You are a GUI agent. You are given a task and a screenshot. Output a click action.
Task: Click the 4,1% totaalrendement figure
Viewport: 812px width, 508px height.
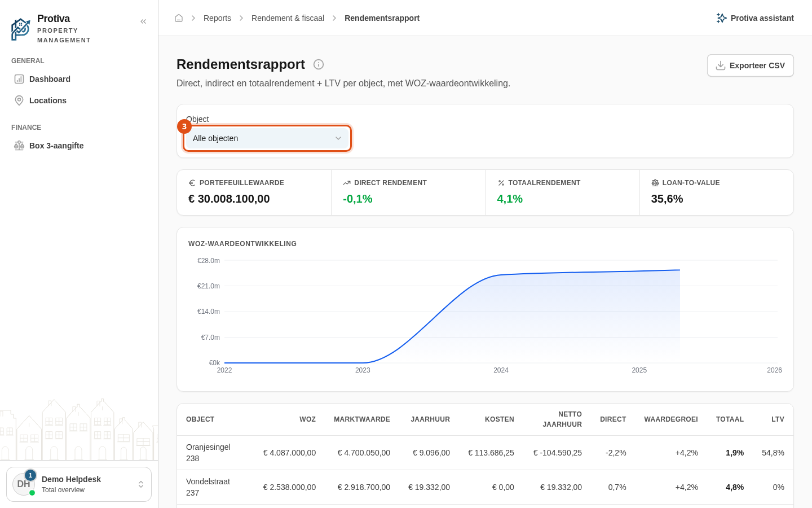coord(510,199)
